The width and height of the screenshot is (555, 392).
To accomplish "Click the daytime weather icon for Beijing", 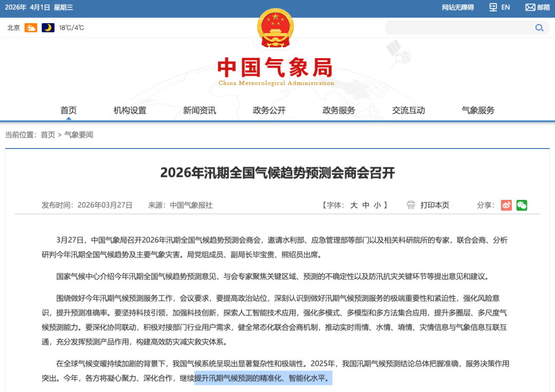I will pos(31,28).
